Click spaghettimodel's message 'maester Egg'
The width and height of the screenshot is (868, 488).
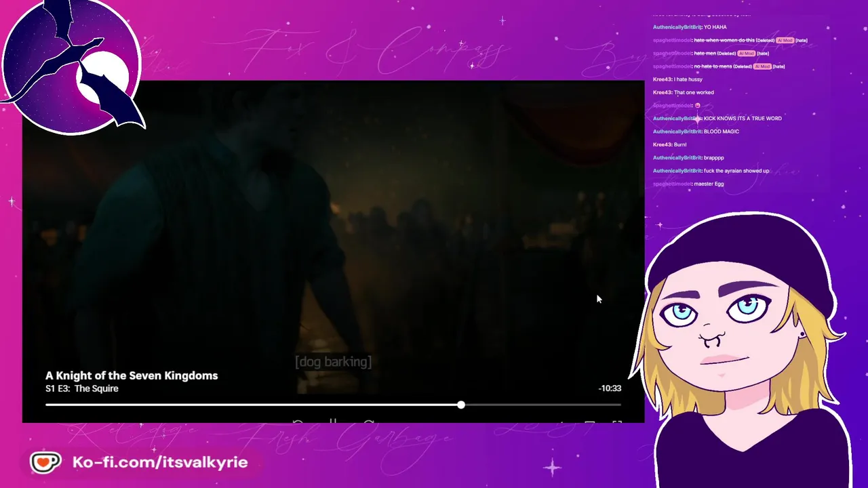[x=709, y=184]
